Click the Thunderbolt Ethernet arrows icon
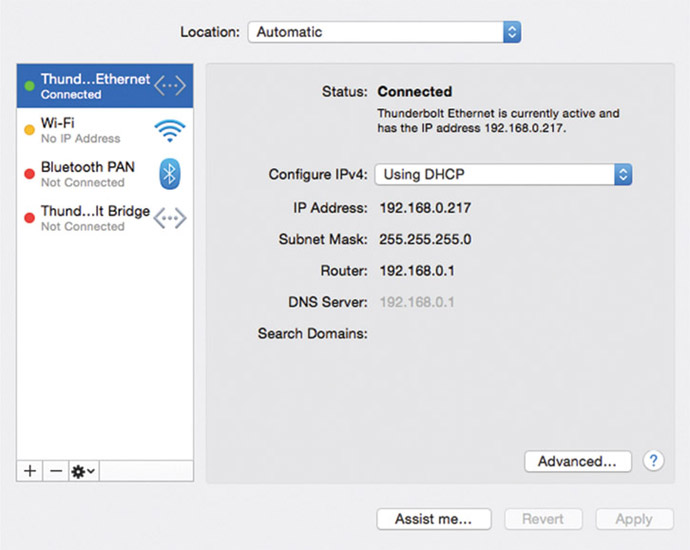Screen dimensions: 690x550 [170, 85]
